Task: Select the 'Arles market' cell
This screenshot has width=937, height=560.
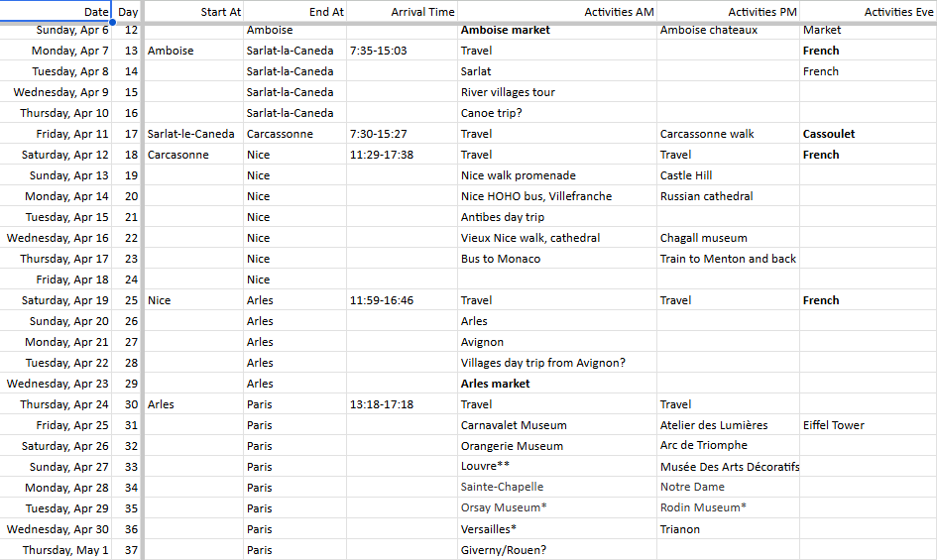Action: pyautogui.click(x=557, y=384)
